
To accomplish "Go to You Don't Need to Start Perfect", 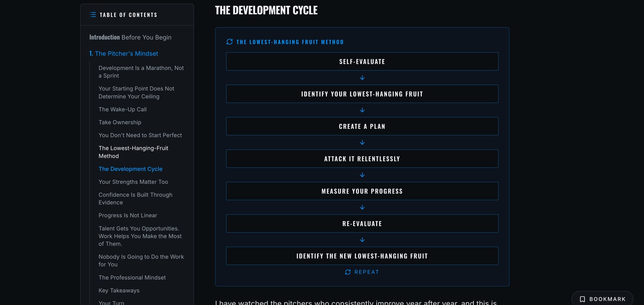I will [x=140, y=135].
